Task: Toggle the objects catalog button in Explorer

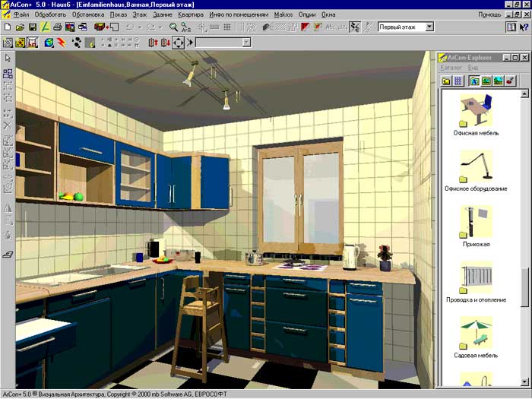Action: 473,81
